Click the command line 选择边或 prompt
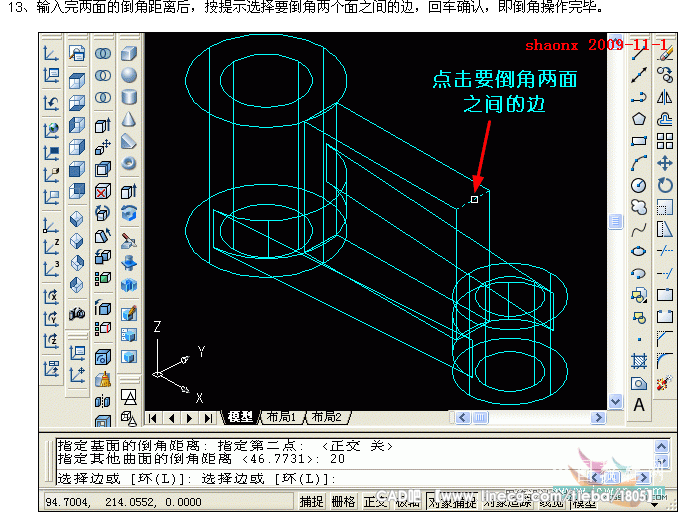This screenshot has height=513, width=682. pyautogui.click(x=196, y=479)
